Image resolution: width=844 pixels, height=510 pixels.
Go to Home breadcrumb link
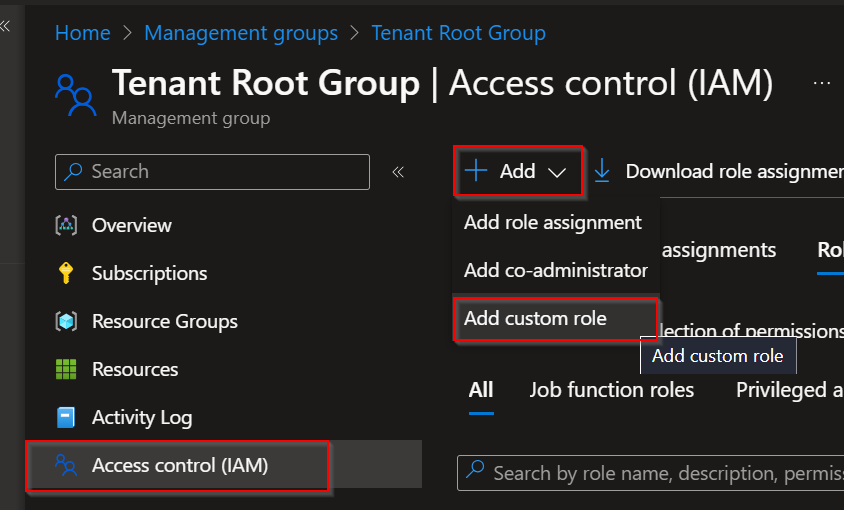83,33
